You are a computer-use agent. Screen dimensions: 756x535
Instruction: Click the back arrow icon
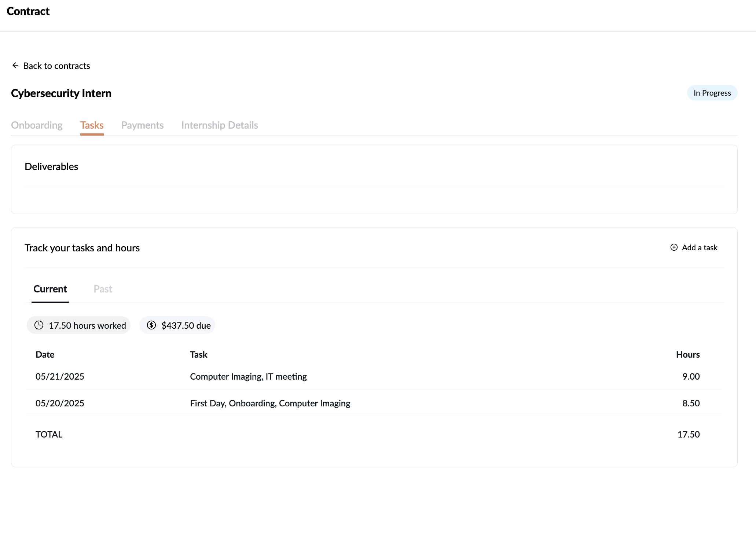point(15,65)
